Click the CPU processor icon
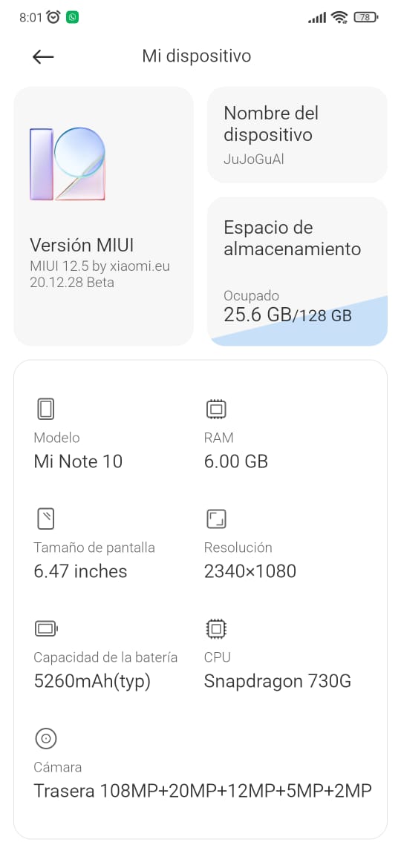This screenshot has height=868, width=401. pyautogui.click(x=216, y=629)
